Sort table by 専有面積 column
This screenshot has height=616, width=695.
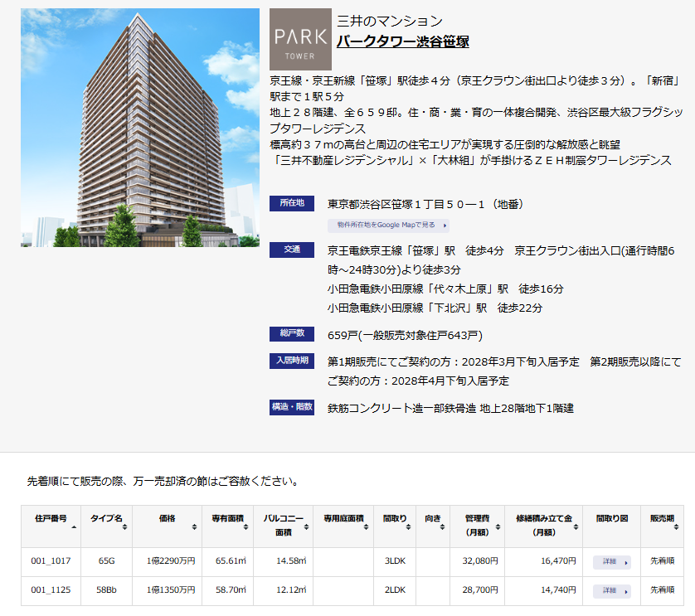coord(228,526)
